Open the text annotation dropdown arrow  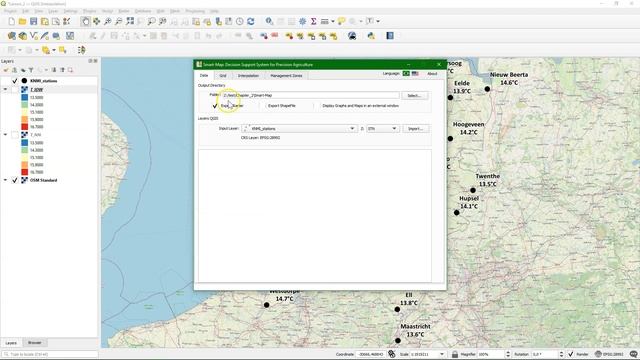tap(378, 21)
